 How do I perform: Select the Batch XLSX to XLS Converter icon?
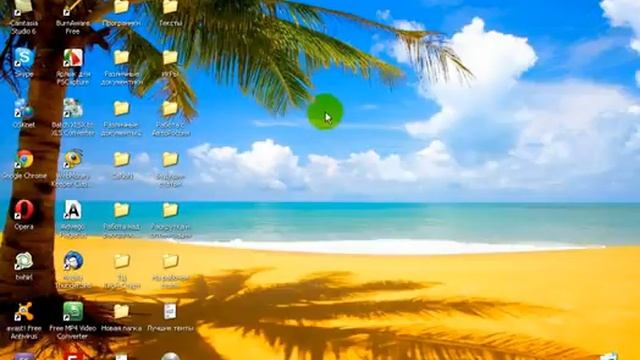[x=73, y=108]
